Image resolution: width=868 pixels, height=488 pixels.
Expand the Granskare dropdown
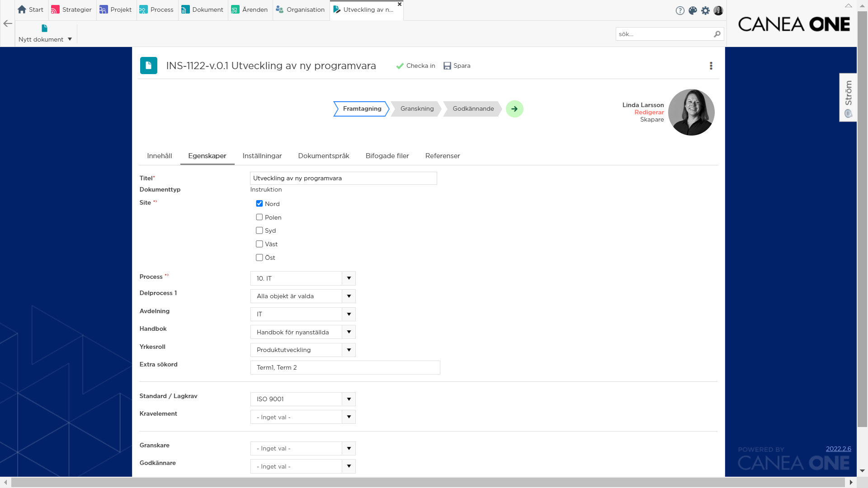click(x=349, y=448)
